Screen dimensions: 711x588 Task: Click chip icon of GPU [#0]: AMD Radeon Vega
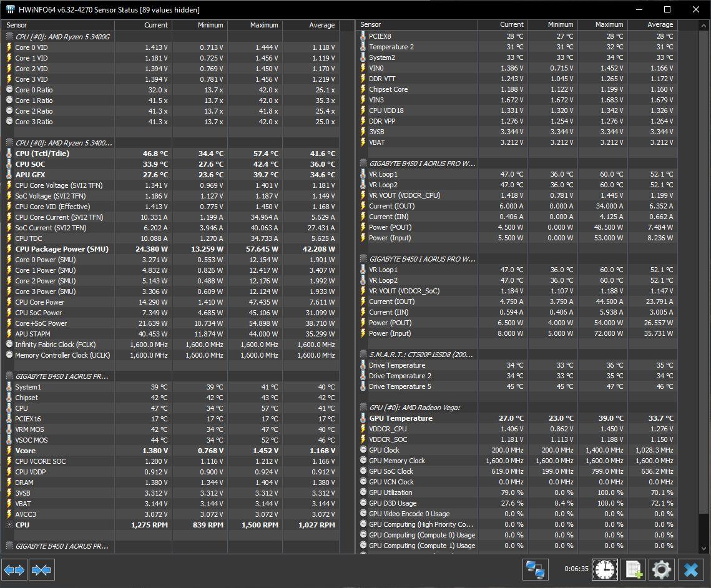click(363, 408)
